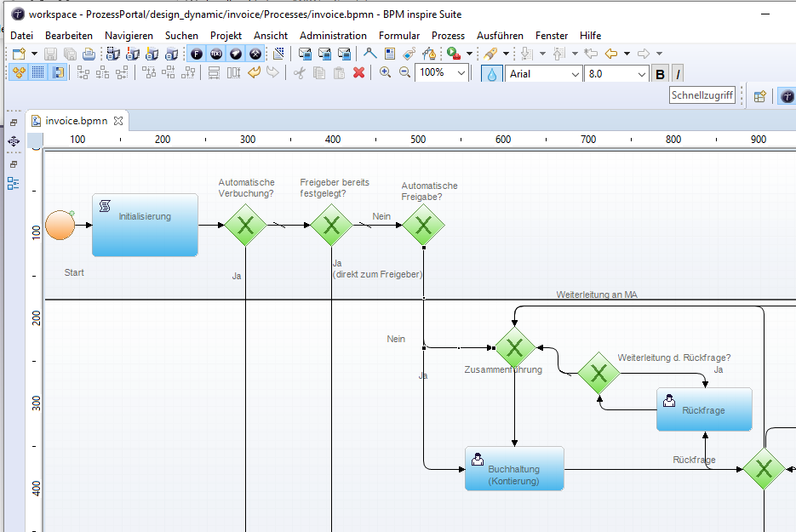Expand the pen tool dropdown arrow
The height and width of the screenshot is (532, 796).
point(506,54)
